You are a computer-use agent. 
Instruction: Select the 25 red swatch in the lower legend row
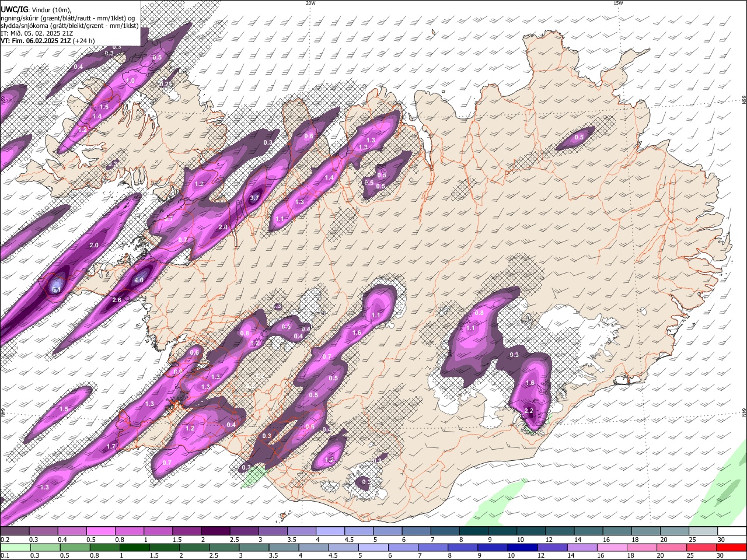tap(701, 547)
